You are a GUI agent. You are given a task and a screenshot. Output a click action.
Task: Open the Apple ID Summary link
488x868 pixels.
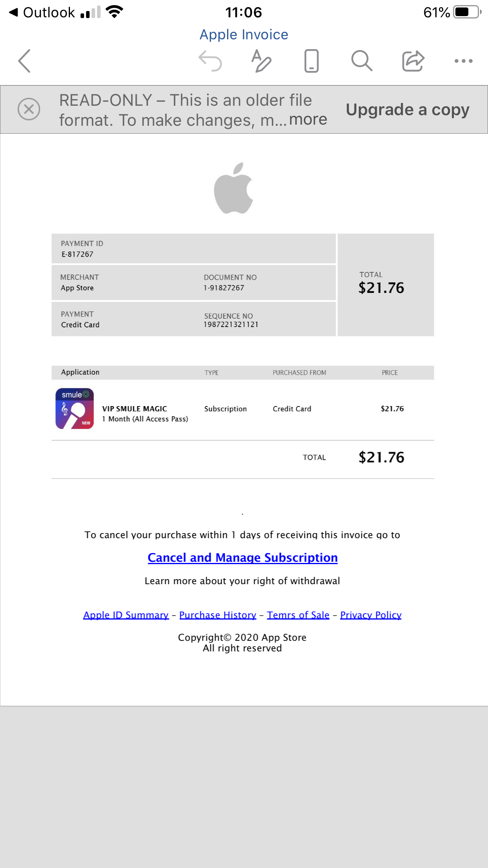tap(125, 614)
